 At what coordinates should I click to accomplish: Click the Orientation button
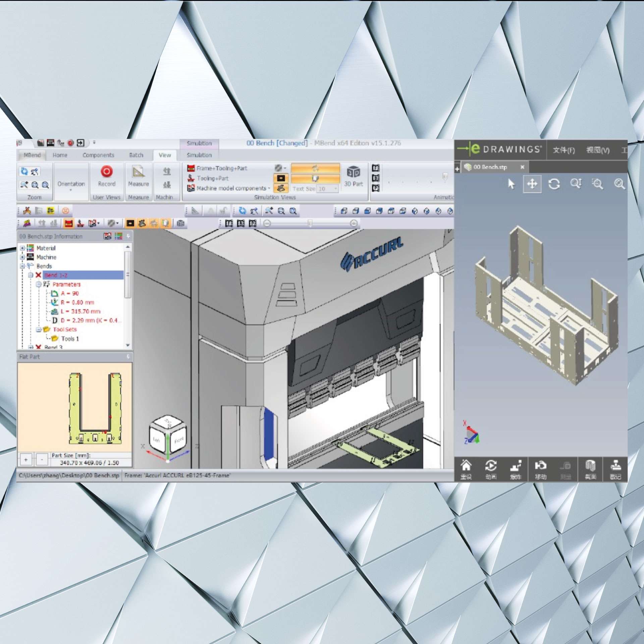(71, 184)
